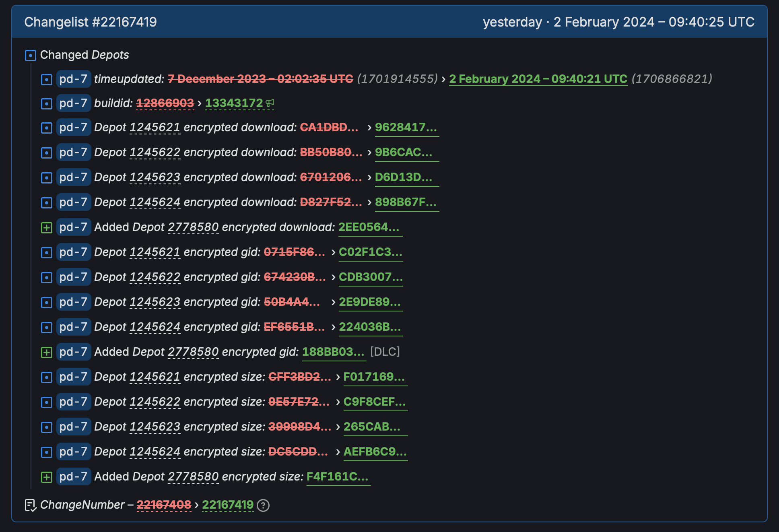
Task: Click new change number 22167419
Action: click(228, 505)
